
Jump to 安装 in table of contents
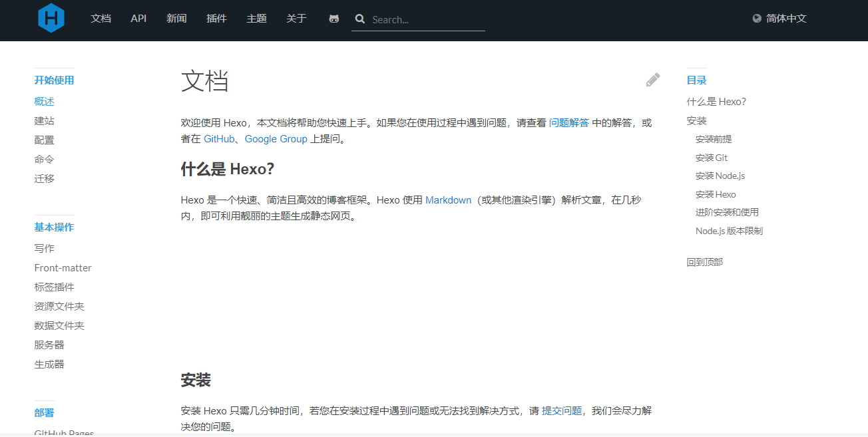coord(697,121)
